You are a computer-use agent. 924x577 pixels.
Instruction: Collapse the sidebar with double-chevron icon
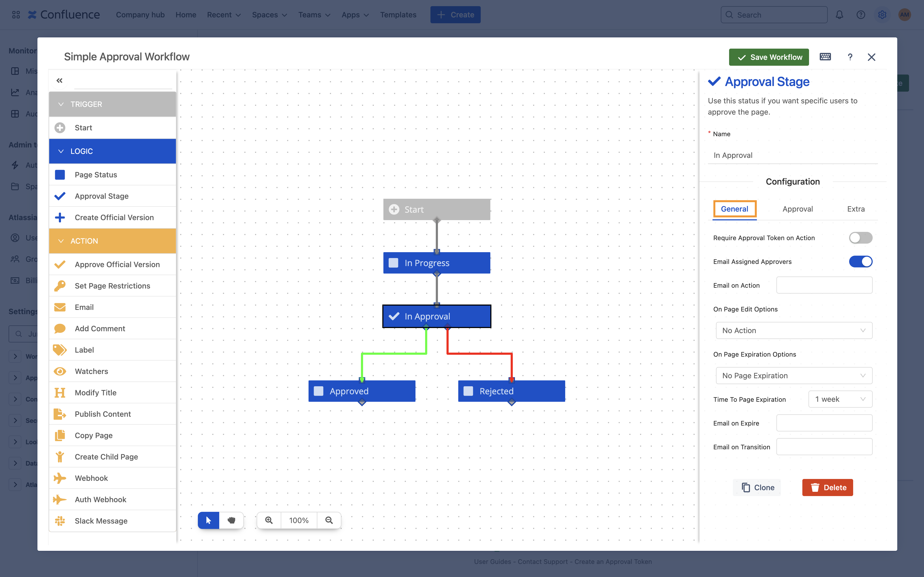59,80
